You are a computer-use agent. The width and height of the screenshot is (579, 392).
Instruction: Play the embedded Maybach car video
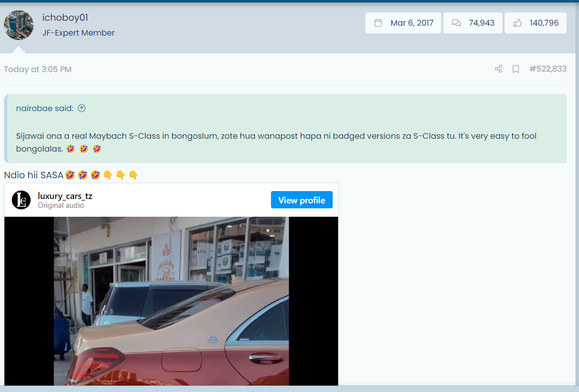171,301
